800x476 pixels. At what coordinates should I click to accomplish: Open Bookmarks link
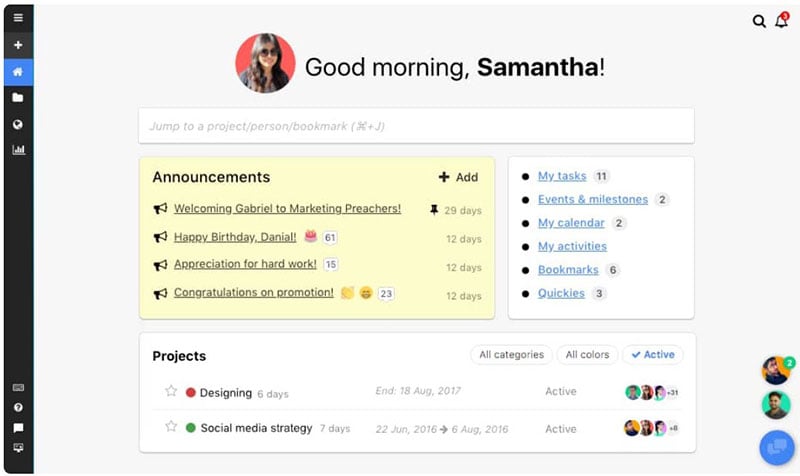tap(568, 270)
